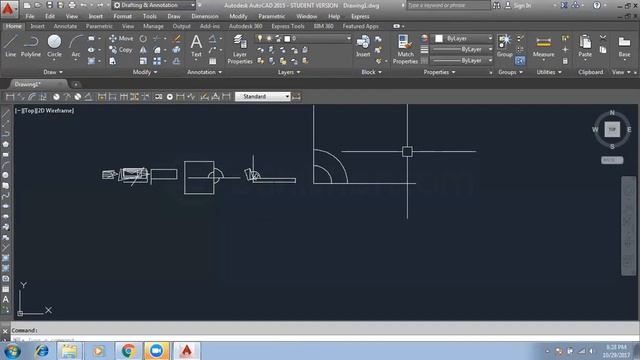Switch to the Express Tools ribbon tab

288,26
